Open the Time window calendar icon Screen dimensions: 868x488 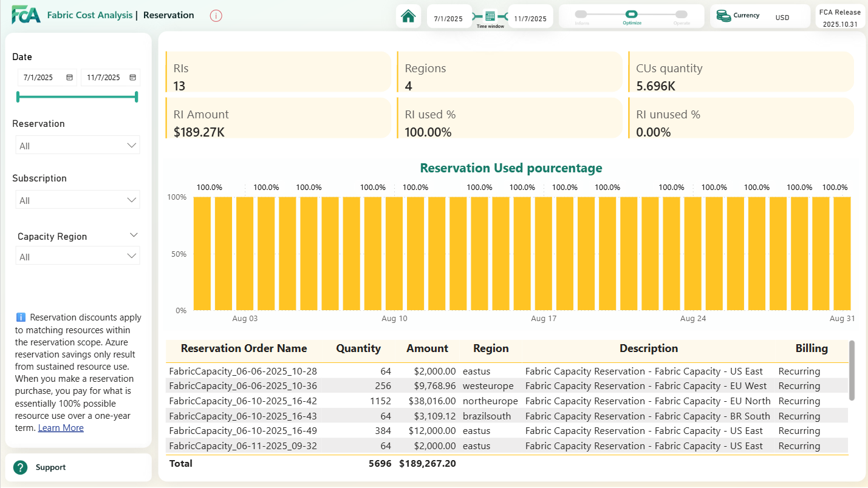[490, 16]
